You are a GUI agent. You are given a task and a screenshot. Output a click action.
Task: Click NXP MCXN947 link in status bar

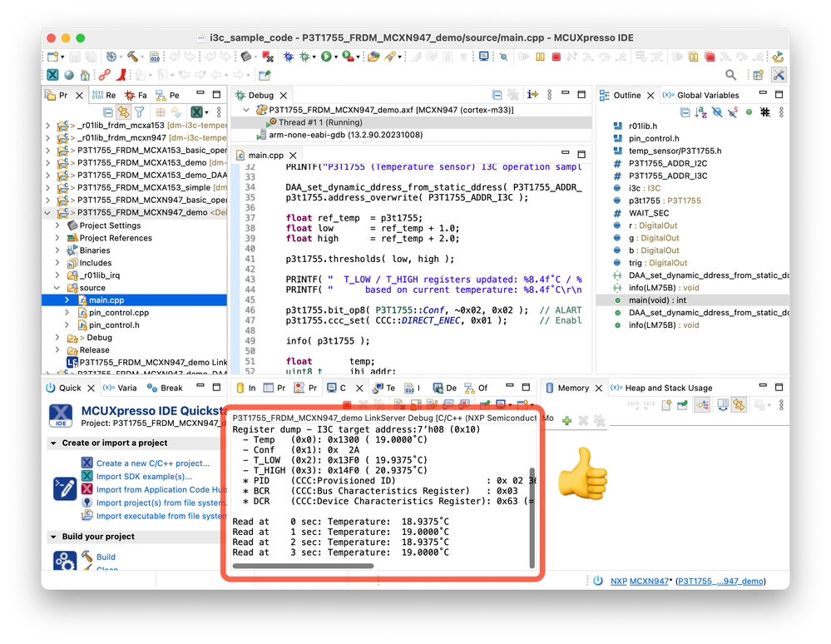tap(639, 581)
